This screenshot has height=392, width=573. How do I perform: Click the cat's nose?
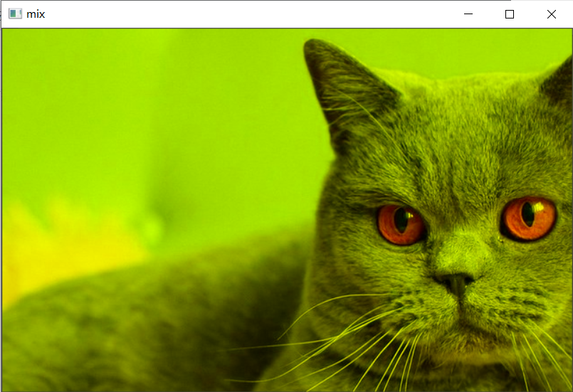coord(456,280)
